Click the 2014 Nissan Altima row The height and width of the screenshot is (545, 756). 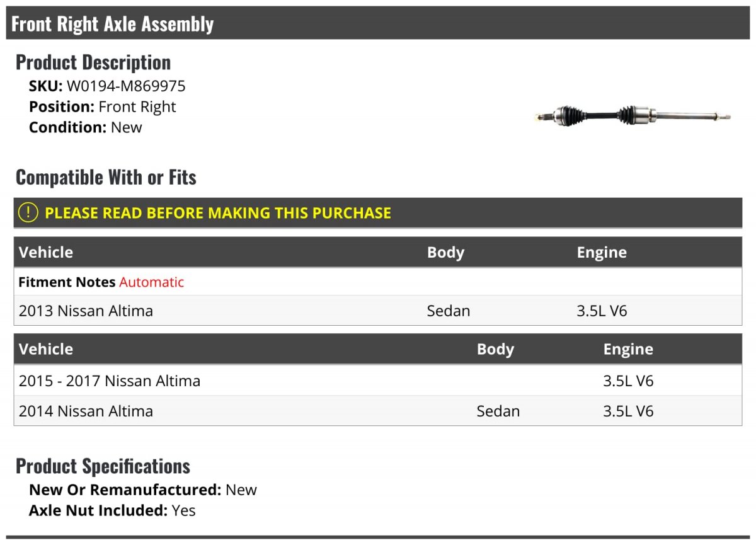tap(378, 411)
